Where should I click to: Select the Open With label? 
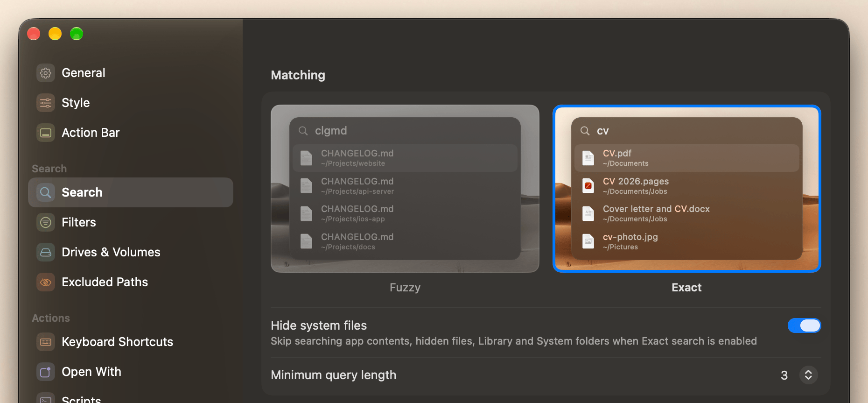pyautogui.click(x=91, y=372)
